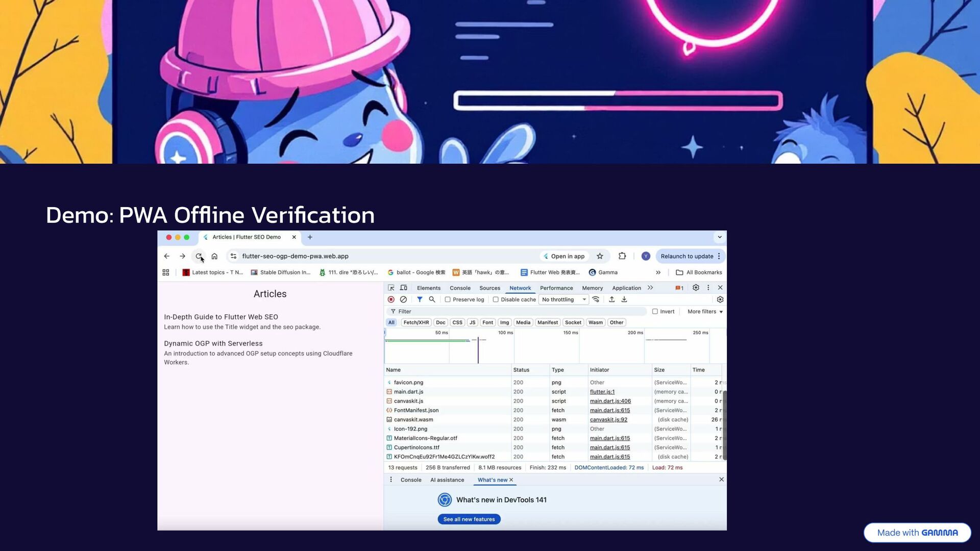Clear the network log icon
This screenshot has height=551, width=980.
click(x=403, y=299)
